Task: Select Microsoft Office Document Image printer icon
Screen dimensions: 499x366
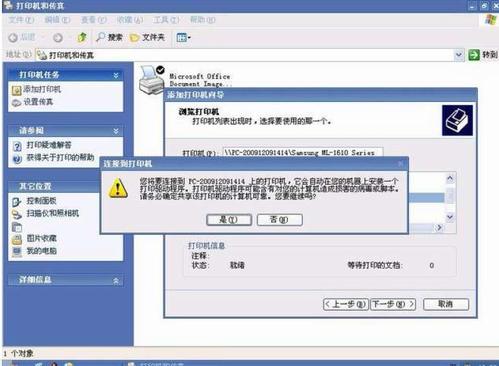Action: point(152,80)
